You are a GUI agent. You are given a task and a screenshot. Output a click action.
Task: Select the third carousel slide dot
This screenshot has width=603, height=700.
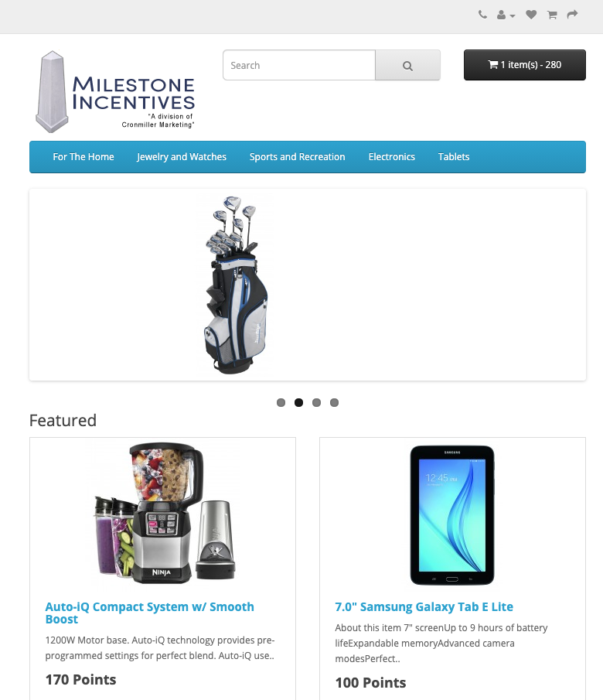316,403
